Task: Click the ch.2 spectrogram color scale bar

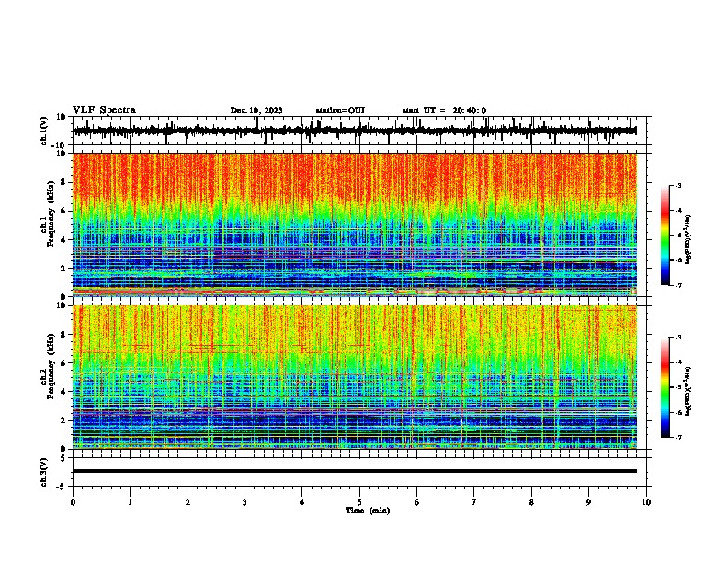Action: click(x=665, y=387)
